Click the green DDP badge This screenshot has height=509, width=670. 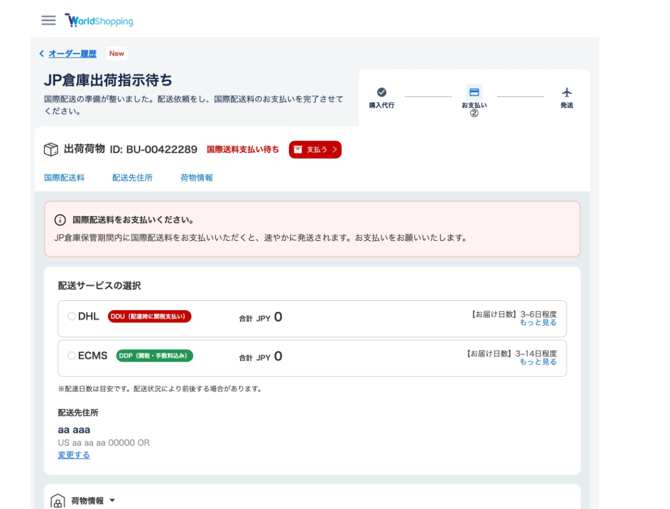[154, 356]
